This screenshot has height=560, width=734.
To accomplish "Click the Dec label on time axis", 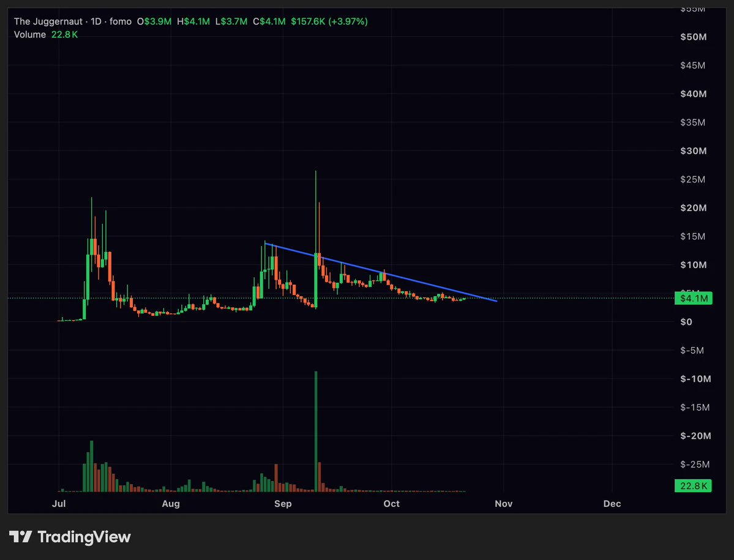I will point(612,504).
